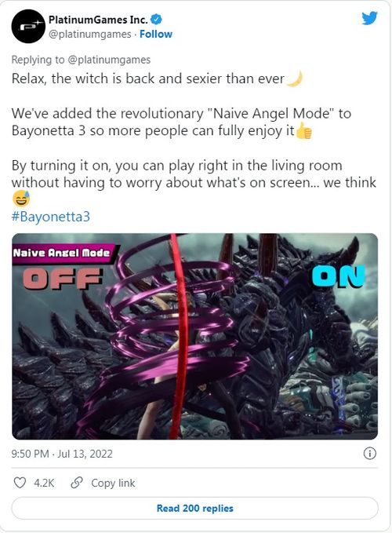This screenshot has height=533, width=392.
Task: Follow the PlatinumGames account
Action: click(x=156, y=35)
